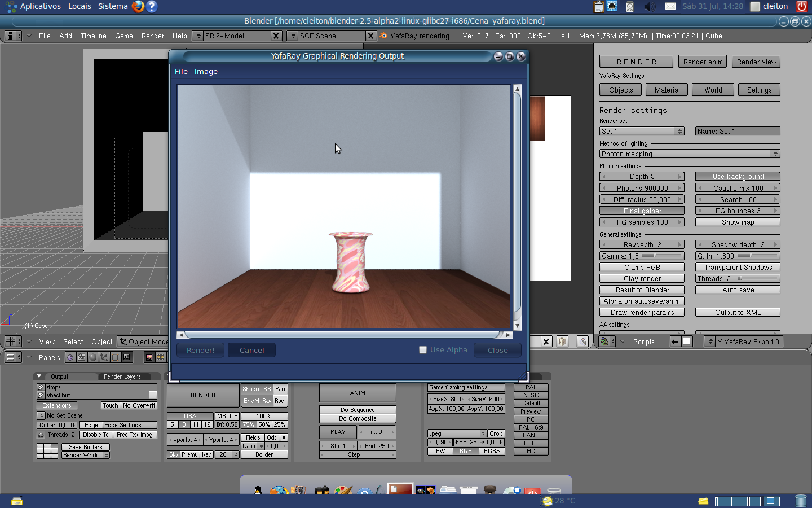Click the buttons window type icon
812x508 pixels.
point(13,357)
